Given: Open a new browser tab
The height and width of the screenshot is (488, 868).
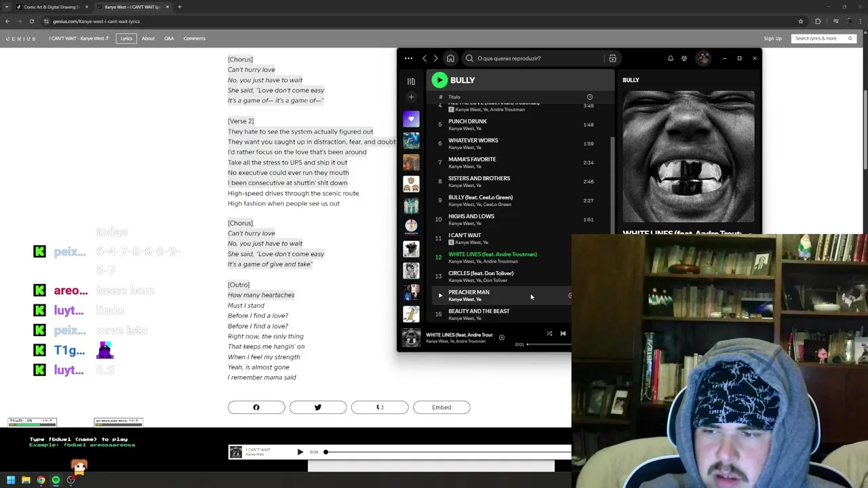Looking at the screenshot, I should click(179, 7).
